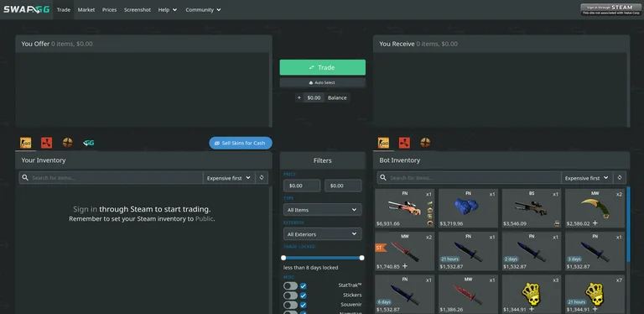Sign in through Steam button
The width and height of the screenshot is (644, 314).
click(610, 9)
